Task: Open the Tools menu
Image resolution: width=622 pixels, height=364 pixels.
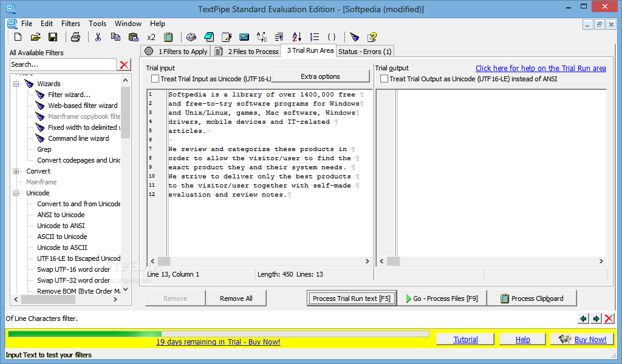Action: point(97,24)
